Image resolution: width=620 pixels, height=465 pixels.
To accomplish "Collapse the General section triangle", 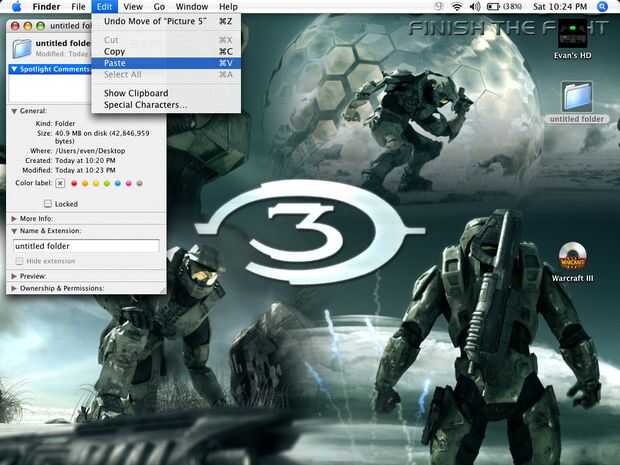I will (x=14, y=111).
